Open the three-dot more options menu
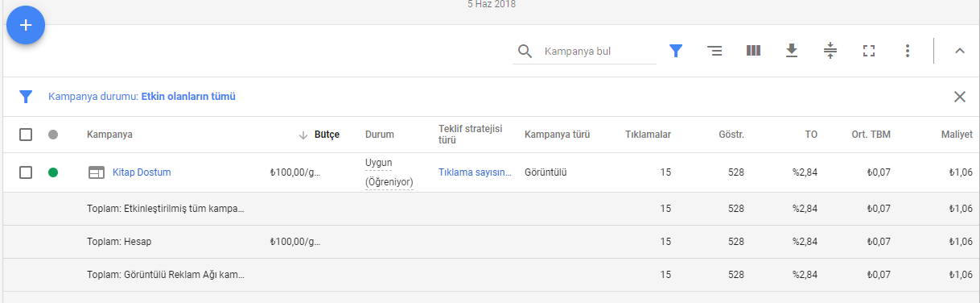This screenshot has width=980, height=303. point(908,52)
